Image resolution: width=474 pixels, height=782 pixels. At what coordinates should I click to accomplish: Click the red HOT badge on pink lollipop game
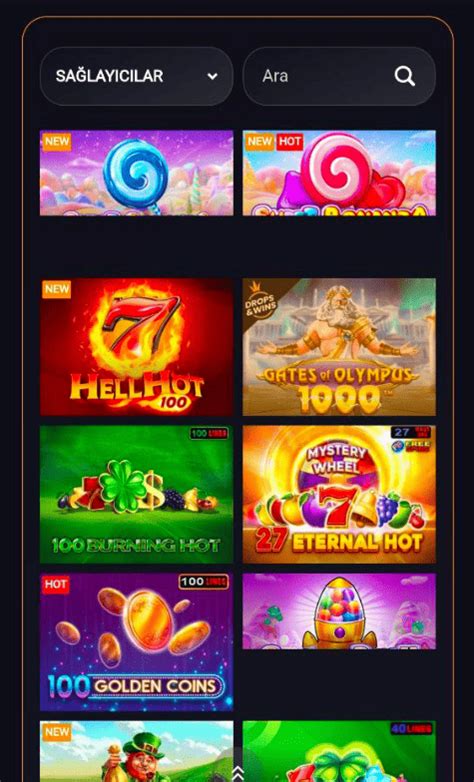pyautogui.click(x=290, y=142)
